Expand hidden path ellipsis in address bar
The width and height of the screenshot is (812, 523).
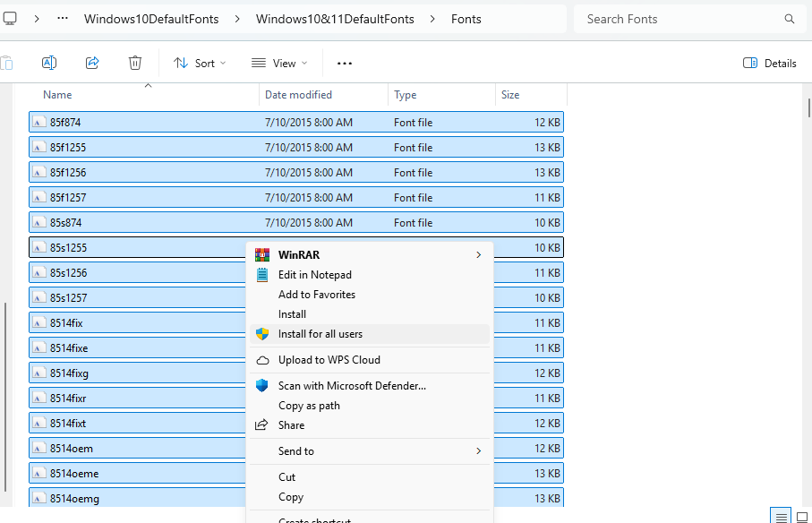[63, 19]
